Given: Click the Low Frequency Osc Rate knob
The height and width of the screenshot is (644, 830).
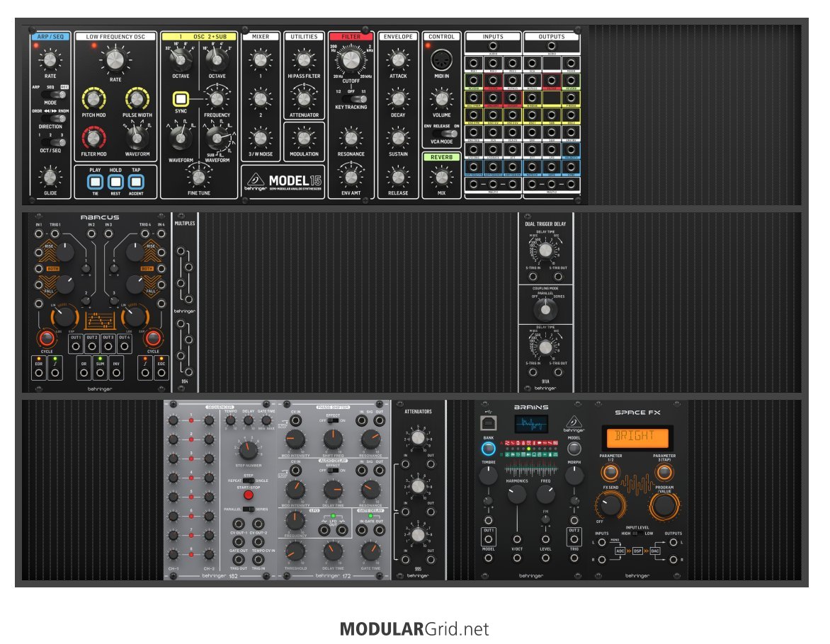Looking at the screenshot, I should point(115,59).
